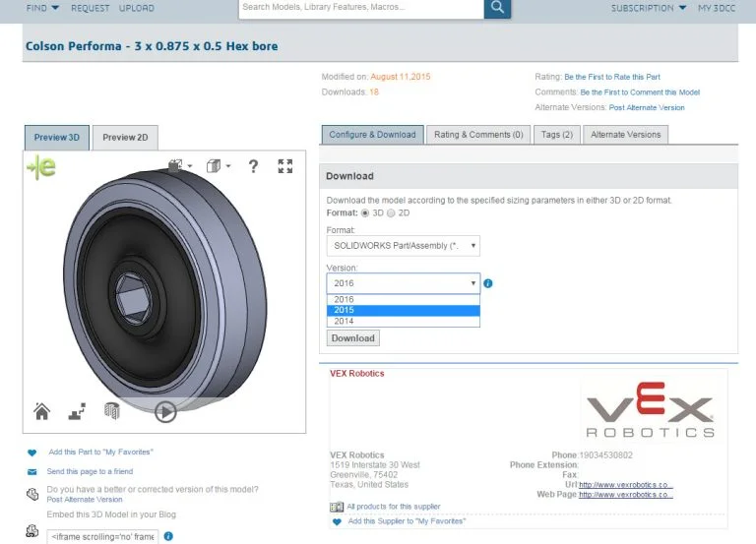Image resolution: width=756 pixels, height=544 pixels.
Task: Click the search magnifier button
Action: pyautogui.click(x=498, y=8)
